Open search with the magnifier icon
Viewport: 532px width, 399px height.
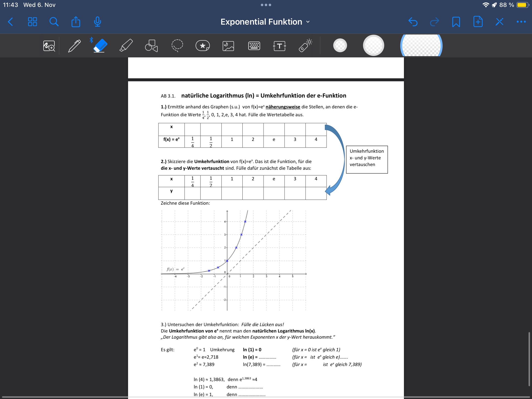click(x=54, y=22)
